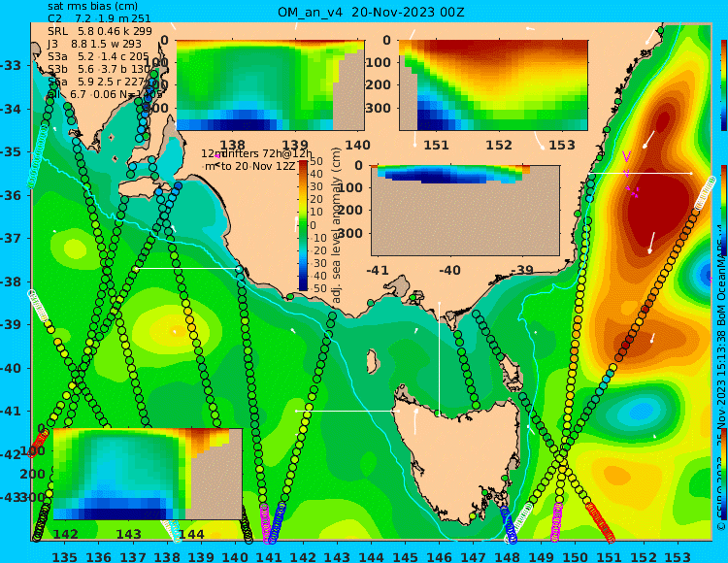This screenshot has height=563, width=728.
Task: Select the 'to 20-Nov 12Z' text
Action: [257, 166]
